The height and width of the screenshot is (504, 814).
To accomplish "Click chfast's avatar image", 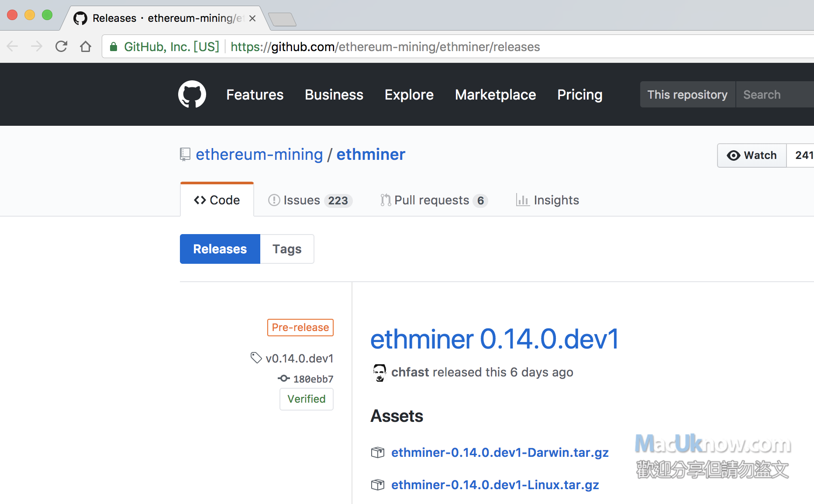I will click(x=379, y=373).
